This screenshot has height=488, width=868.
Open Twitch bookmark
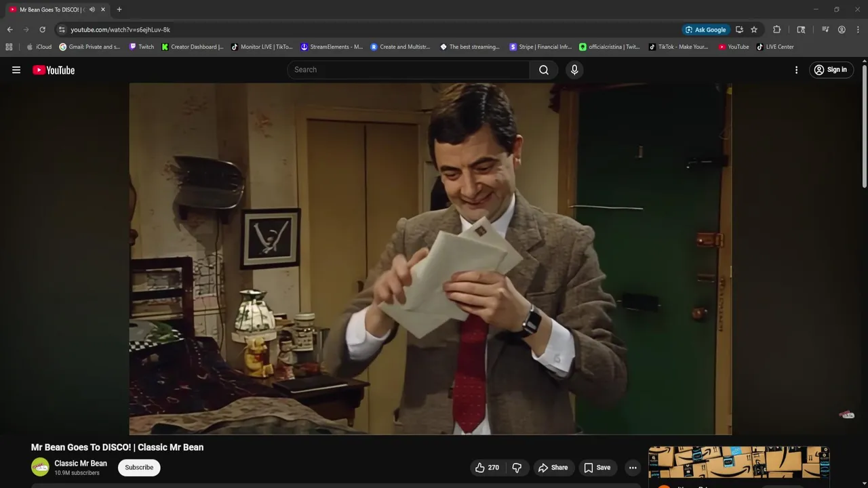[141, 47]
